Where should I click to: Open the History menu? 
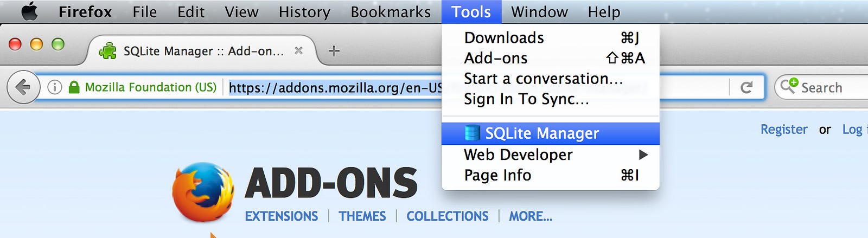pyautogui.click(x=304, y=12)
